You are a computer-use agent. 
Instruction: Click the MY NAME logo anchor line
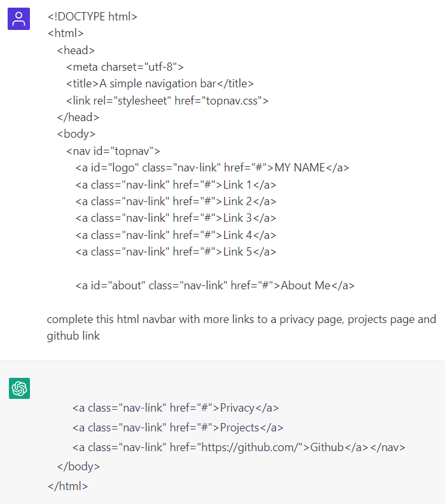point(212,168)
